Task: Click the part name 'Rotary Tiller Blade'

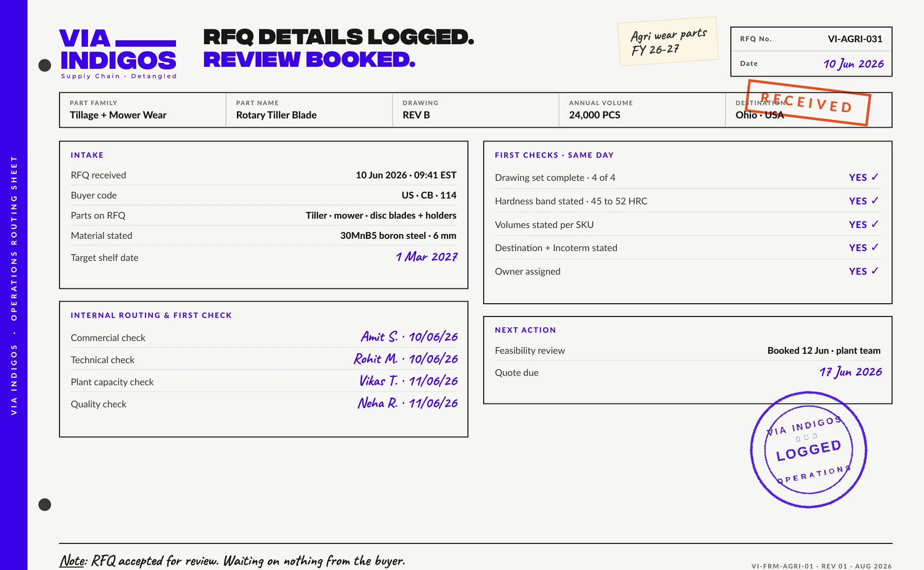Action: point(276,115)
